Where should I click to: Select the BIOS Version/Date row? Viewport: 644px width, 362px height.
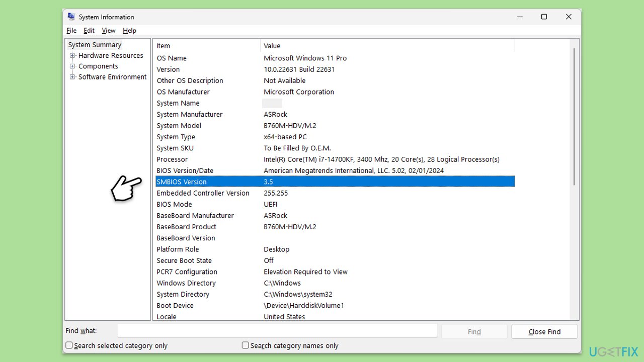pos(335,170)
